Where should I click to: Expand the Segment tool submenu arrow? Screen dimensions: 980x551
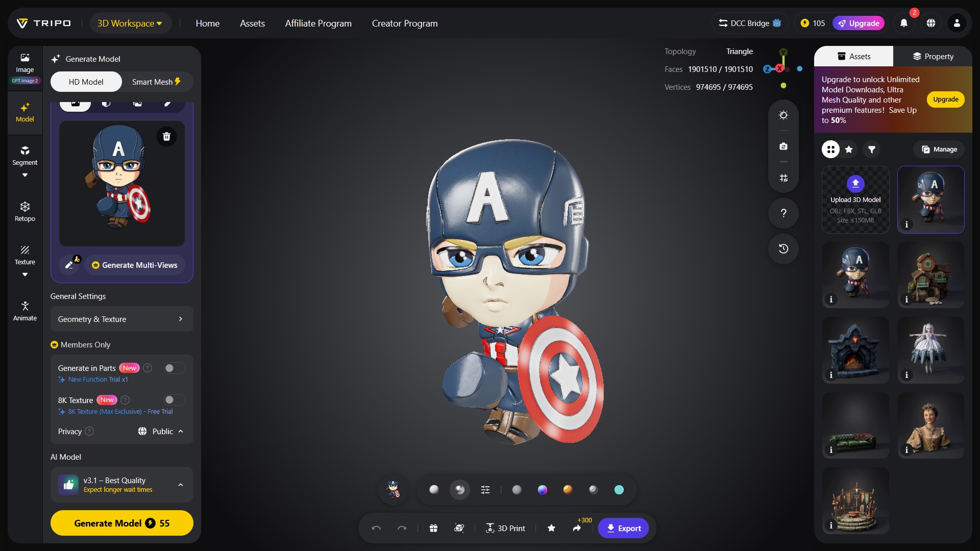pos(24,175)
